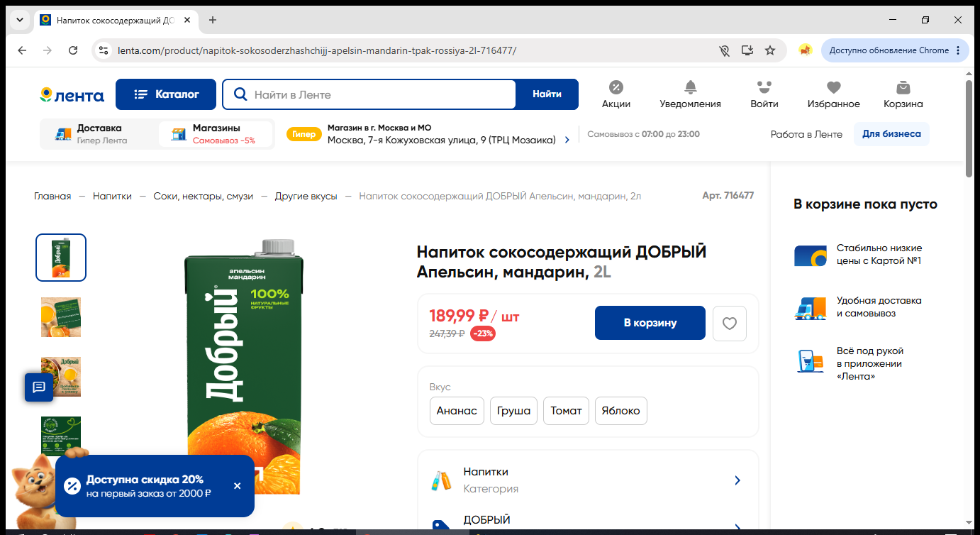
Task: Select the fourth green product thumbnail
Action: point(61,436)
